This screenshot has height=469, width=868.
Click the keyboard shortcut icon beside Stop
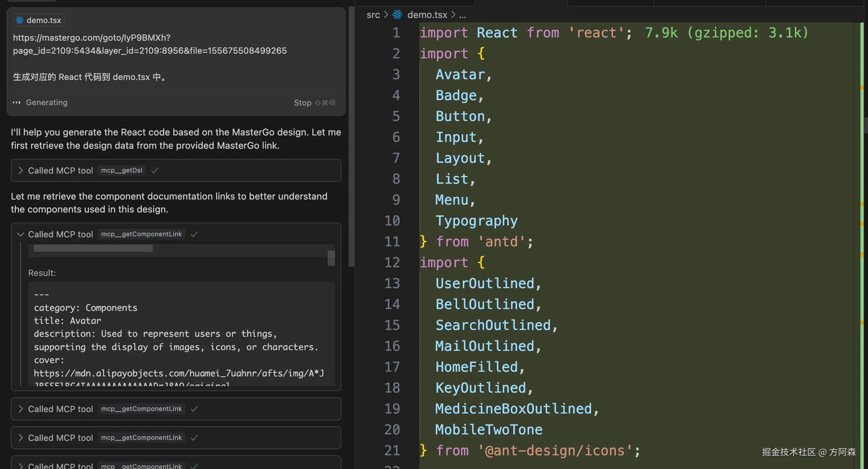pyautogui.click(x=325, y=103)
